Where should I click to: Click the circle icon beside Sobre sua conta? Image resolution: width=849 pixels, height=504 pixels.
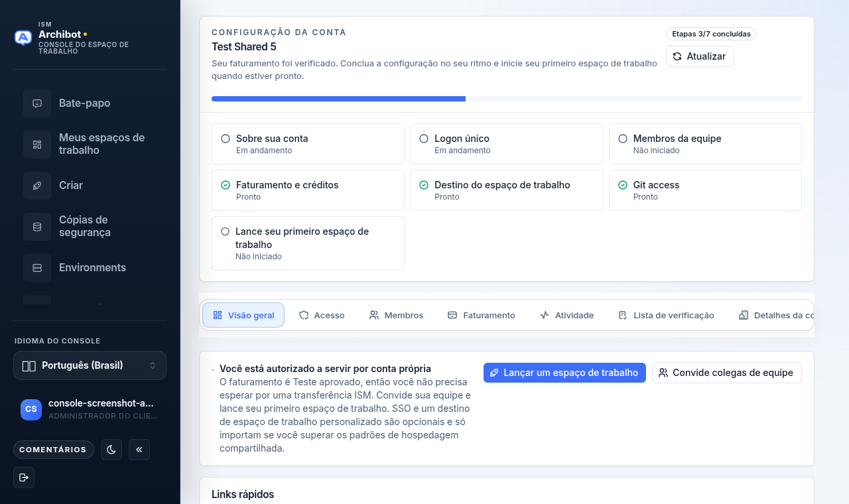tap(226, 139)
